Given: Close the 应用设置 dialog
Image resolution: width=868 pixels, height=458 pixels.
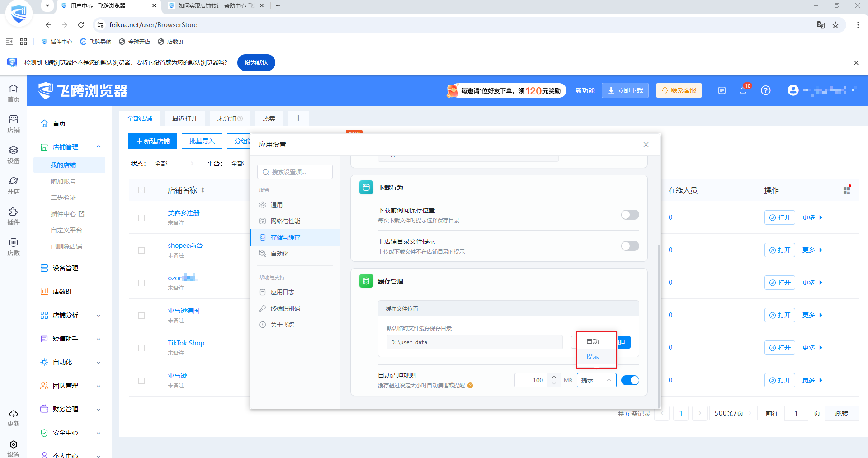Looking at the screenshot, I should (646, 145).
